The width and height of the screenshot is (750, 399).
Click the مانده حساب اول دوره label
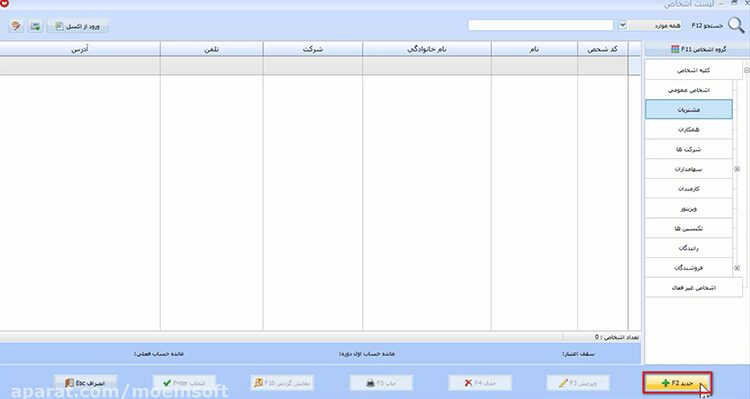click(x=367, y=354)
